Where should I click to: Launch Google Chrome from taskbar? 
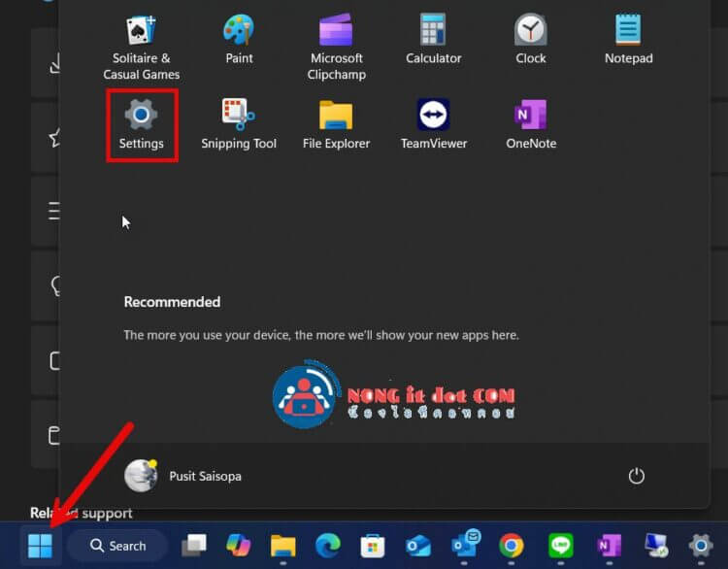[512, 546]
